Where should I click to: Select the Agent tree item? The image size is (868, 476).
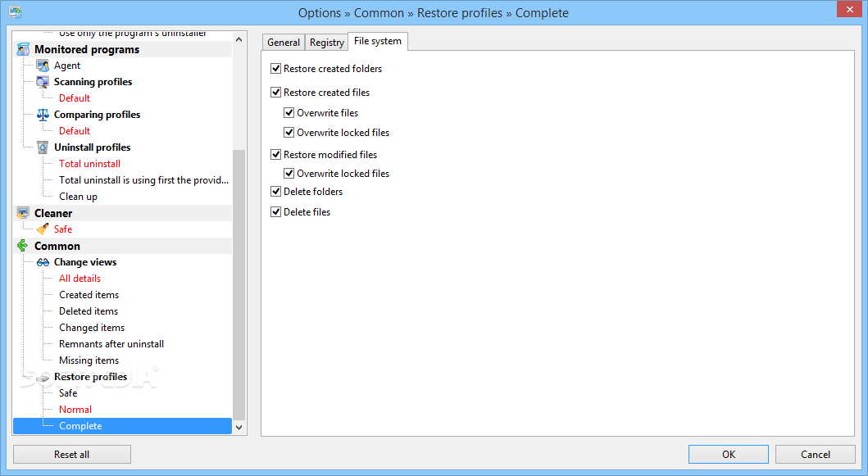67,66
